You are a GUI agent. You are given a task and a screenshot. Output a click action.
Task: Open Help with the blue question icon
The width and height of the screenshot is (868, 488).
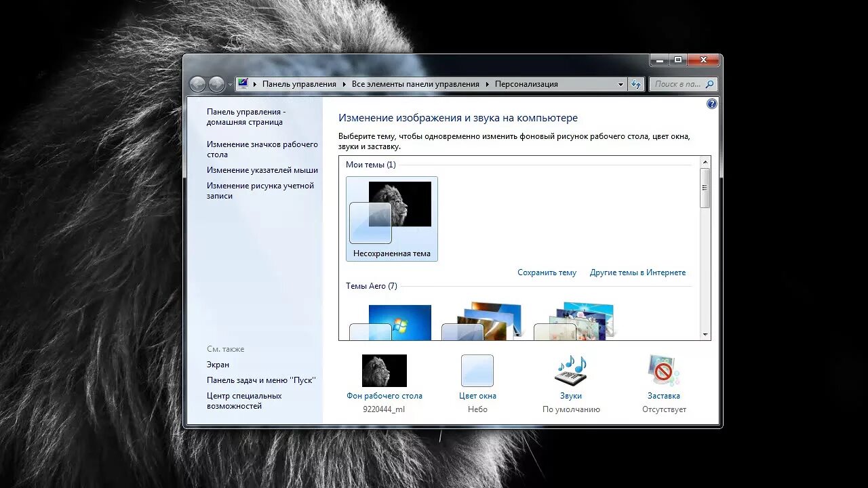click(711, 104)
